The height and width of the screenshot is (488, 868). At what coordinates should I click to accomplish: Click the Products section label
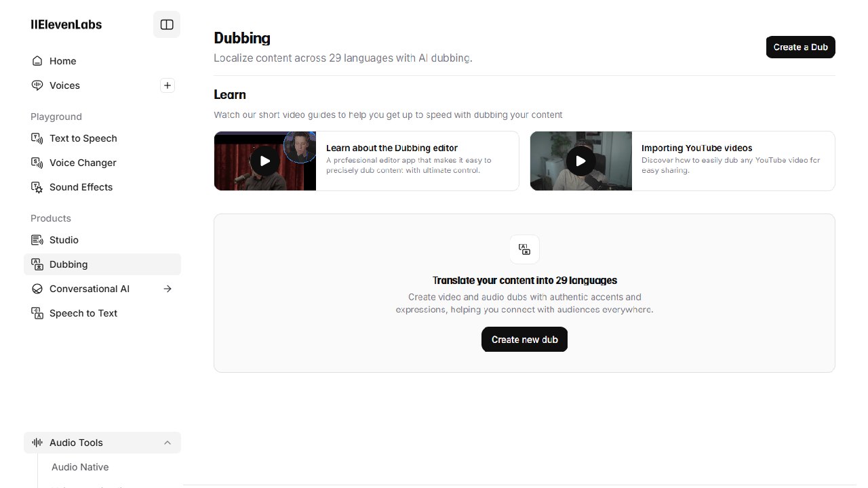pos(51,218)
